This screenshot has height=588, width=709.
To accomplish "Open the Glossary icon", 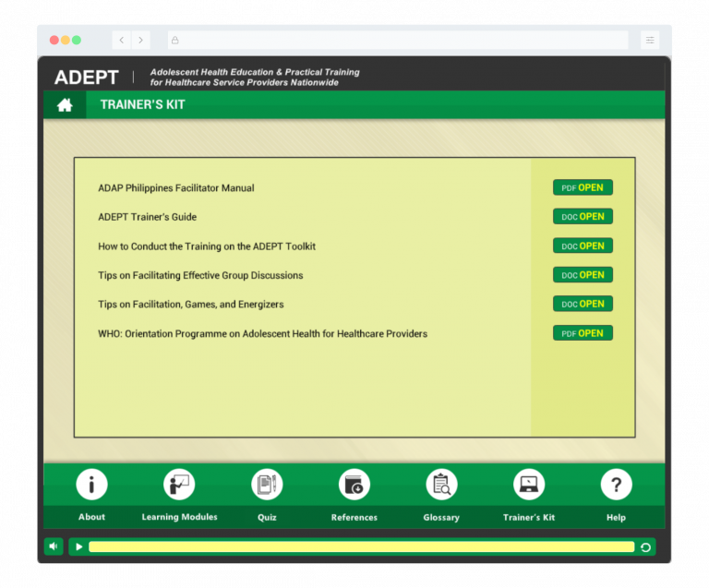I will 441,485.
